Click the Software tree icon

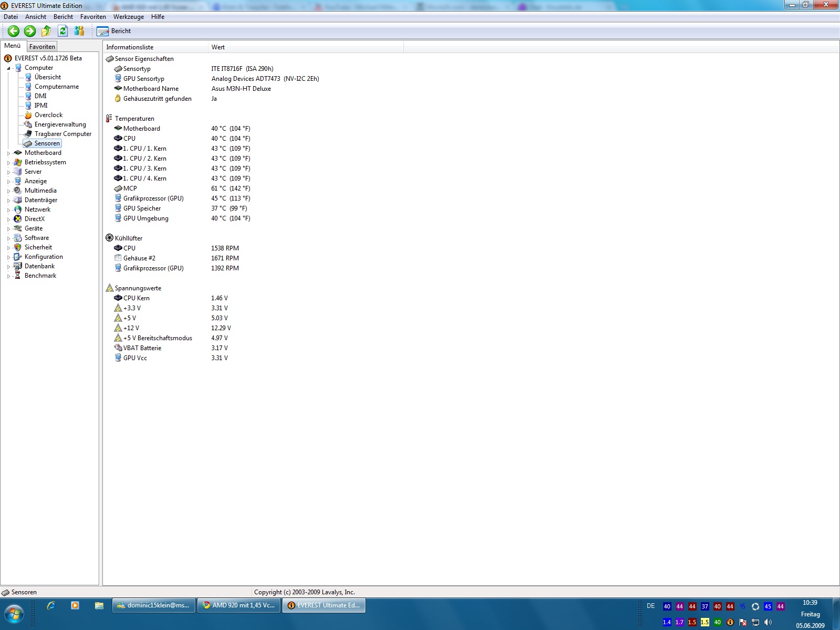18,238
